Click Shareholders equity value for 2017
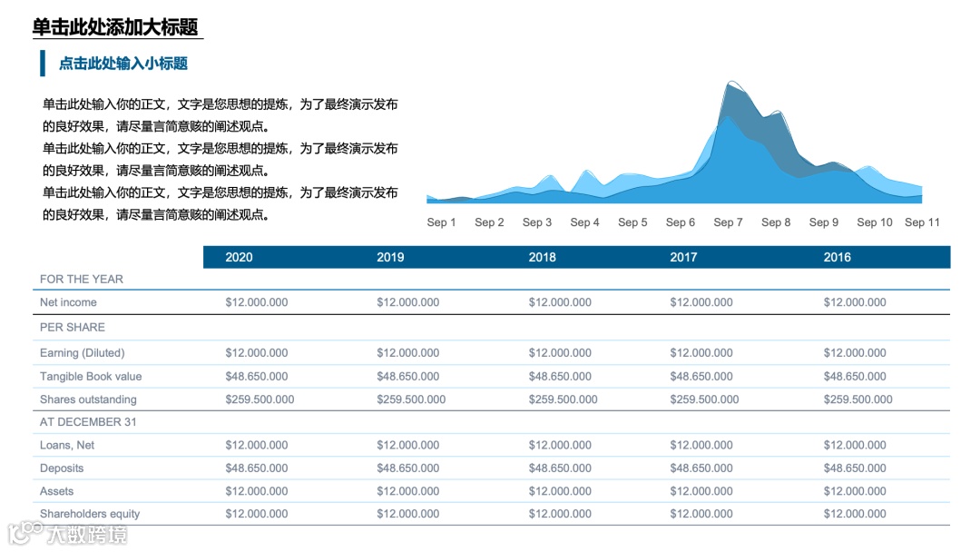980x552 pixels. coord(701,514)
